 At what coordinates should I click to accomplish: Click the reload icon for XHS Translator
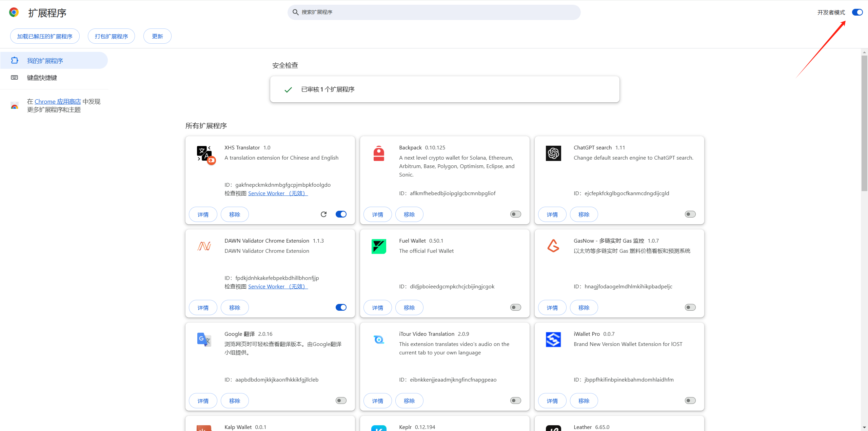tap(323, 214)
